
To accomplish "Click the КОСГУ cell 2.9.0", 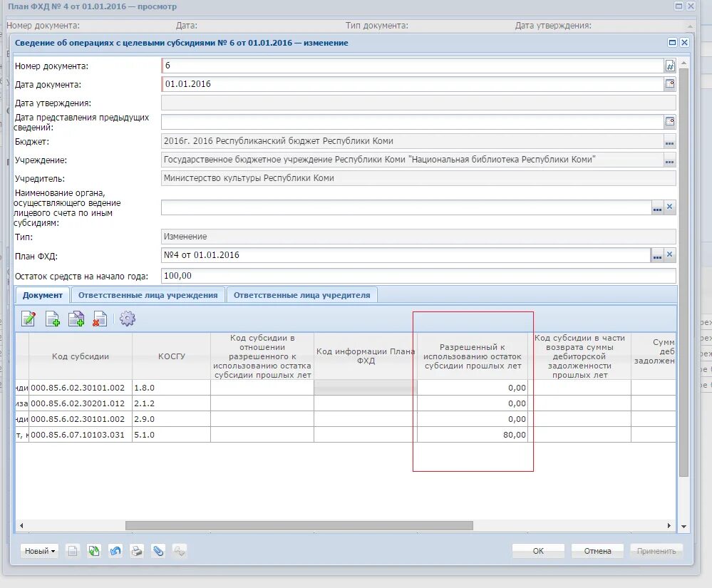I will pos(171,419).
